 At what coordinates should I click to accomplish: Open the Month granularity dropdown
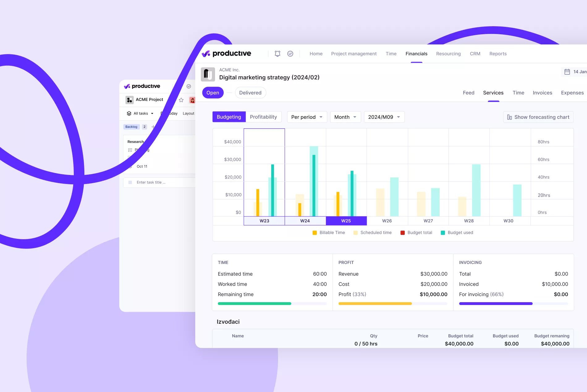(x=345, y=117)
